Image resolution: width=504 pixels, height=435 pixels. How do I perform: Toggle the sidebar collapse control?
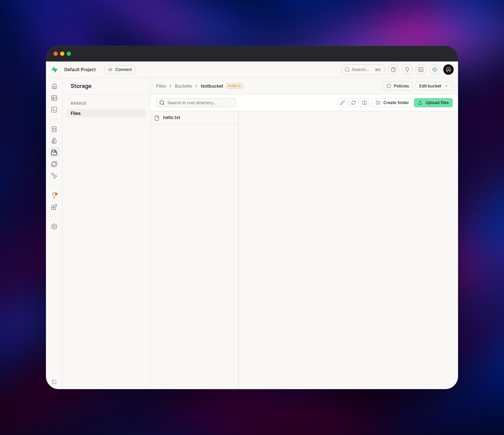54,382
